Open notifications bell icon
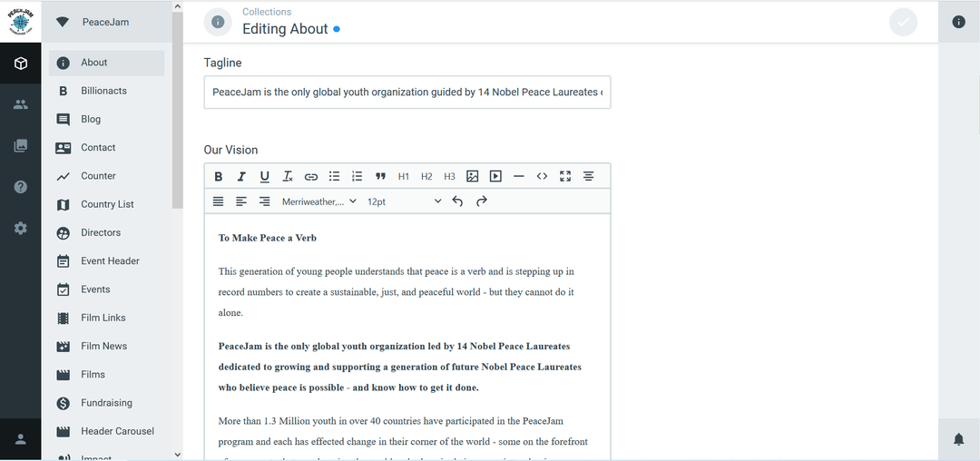Viewport: 980px width, 461px height. pos(958,439)
